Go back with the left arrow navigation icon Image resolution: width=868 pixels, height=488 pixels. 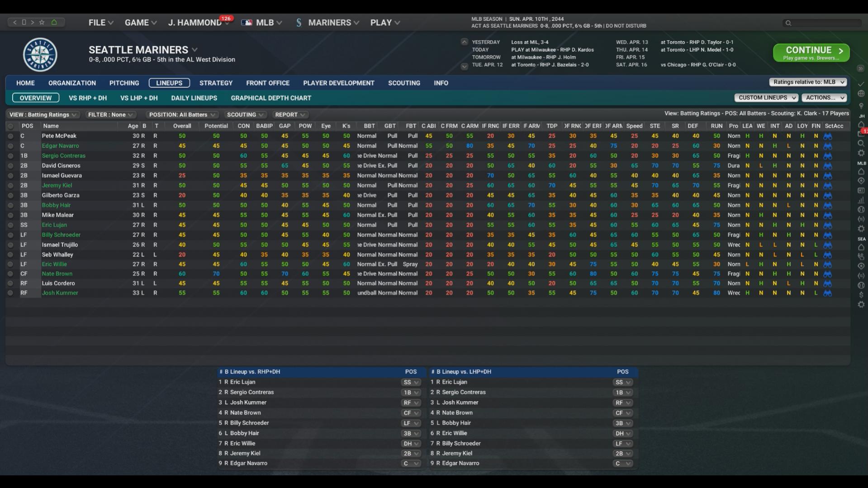[x=15, y=22]
